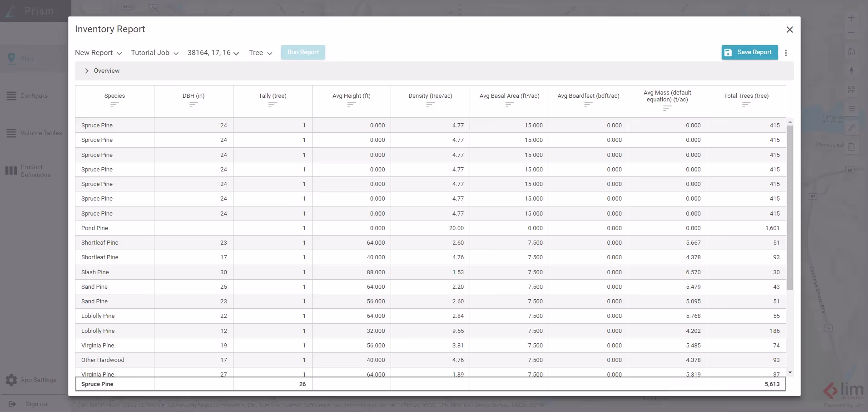Click the App Settings gear icon
This screenshot has width=868, height=412.
tap(11, 380)
